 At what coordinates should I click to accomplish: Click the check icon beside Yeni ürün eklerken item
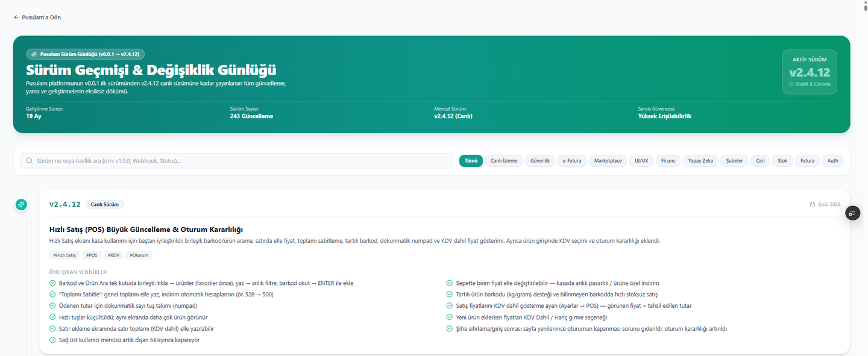click(x=449, y=317)
